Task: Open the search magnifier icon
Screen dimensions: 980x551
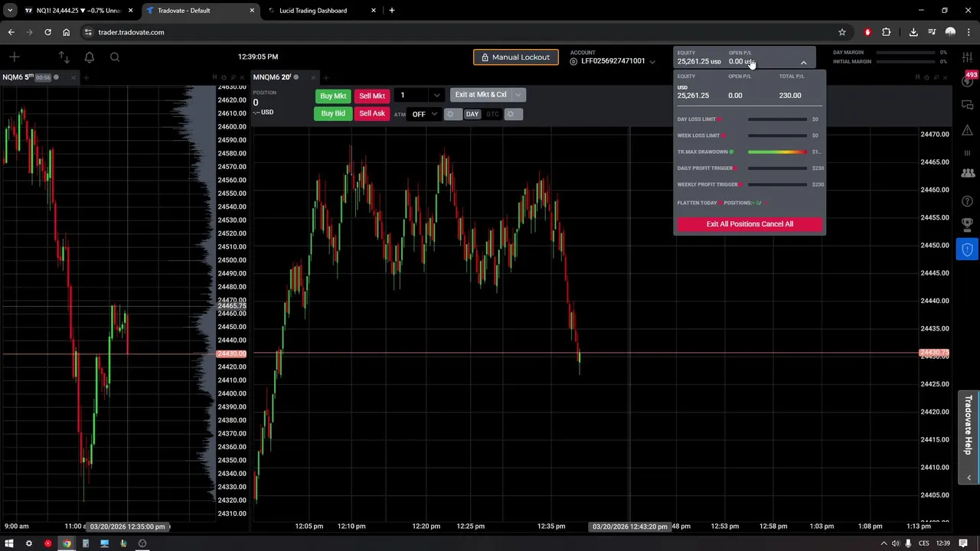Action: [115, 57]
